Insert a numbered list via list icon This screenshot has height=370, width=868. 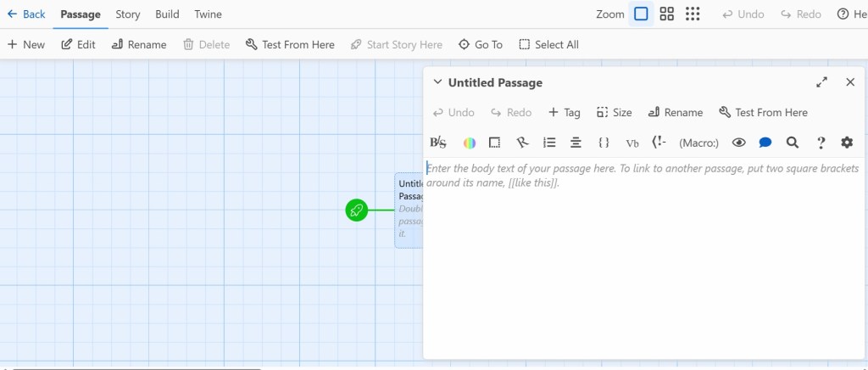click(x=549, y=143)
